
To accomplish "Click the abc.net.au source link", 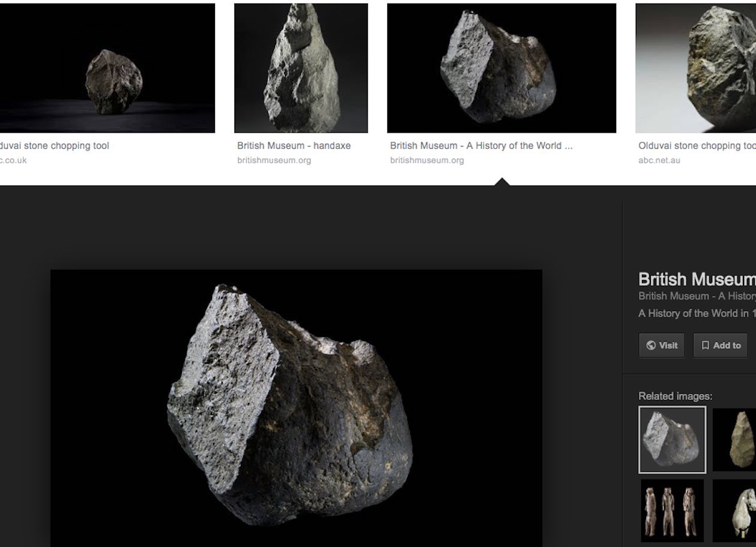I will tap(659, 160).
